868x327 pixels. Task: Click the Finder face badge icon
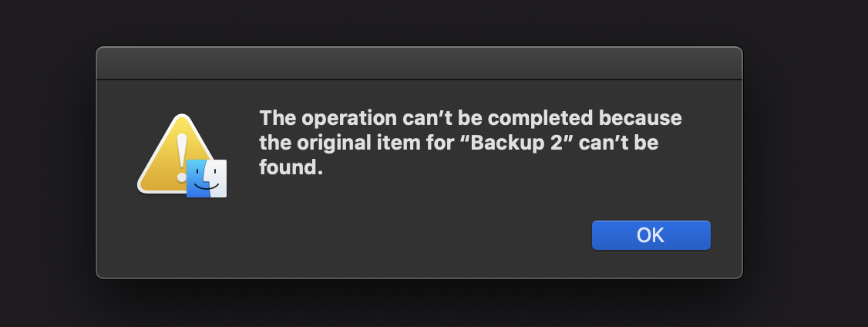[207, 178]
